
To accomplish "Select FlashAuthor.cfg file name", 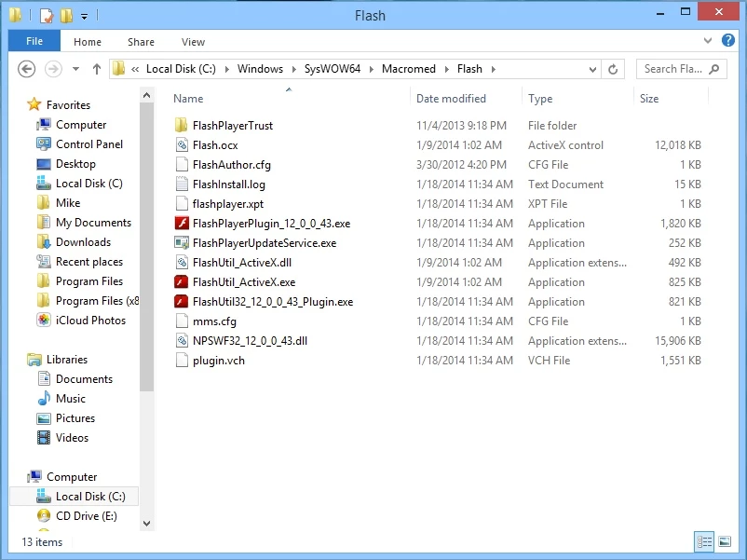I will (232, 165).
